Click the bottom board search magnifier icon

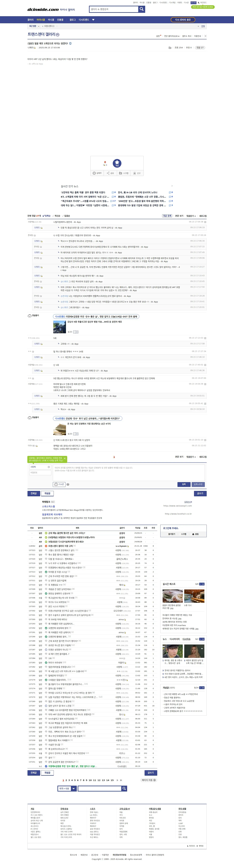(124, 788)
